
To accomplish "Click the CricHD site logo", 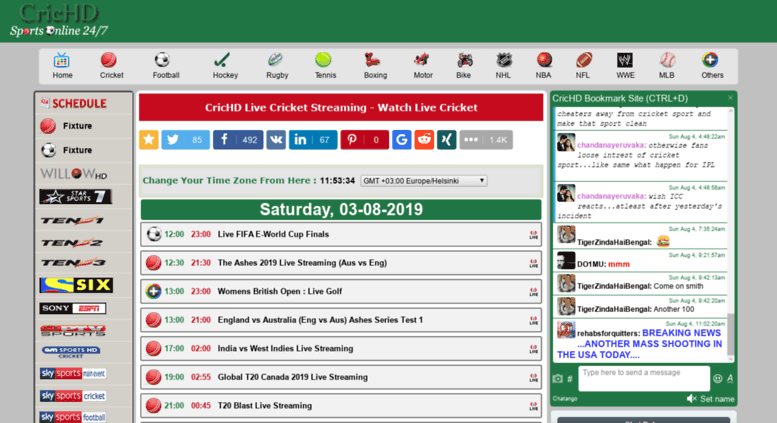I will tap(58, 21).
